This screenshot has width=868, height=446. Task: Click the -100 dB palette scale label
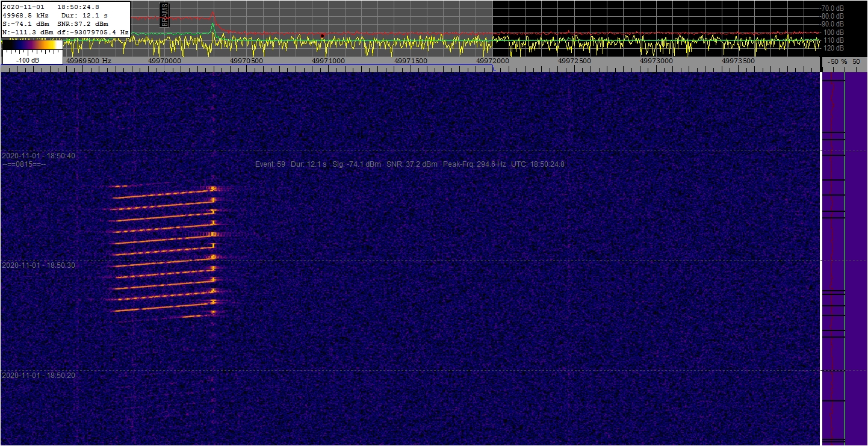coord(28,61)
